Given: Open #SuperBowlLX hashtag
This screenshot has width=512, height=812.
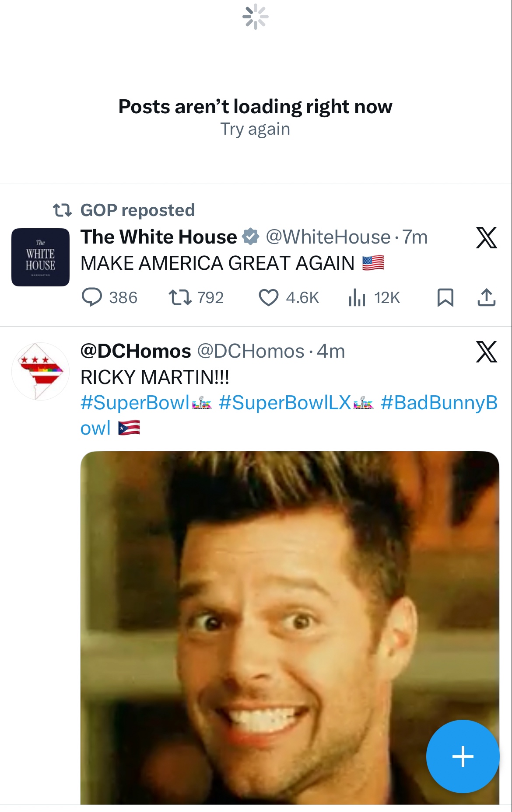Looking at the screenshot, I should click(284, 403).
